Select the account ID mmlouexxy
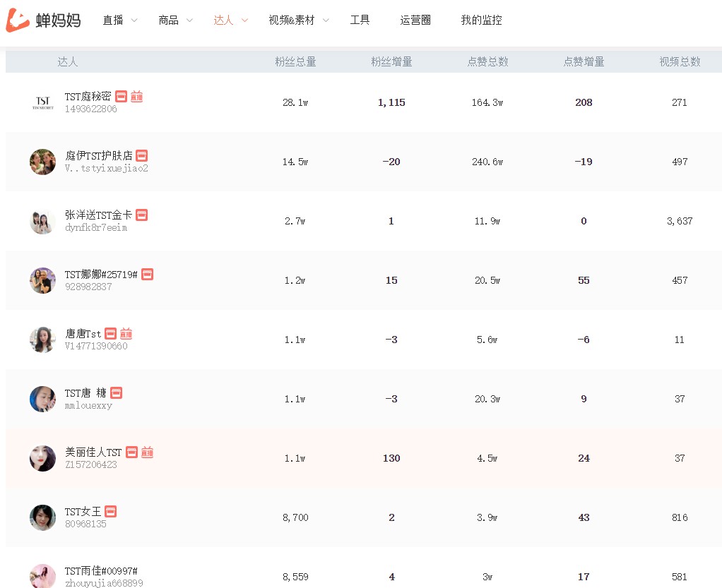The height and width of the screenshot is (588, 722). (x=88, y=406)
